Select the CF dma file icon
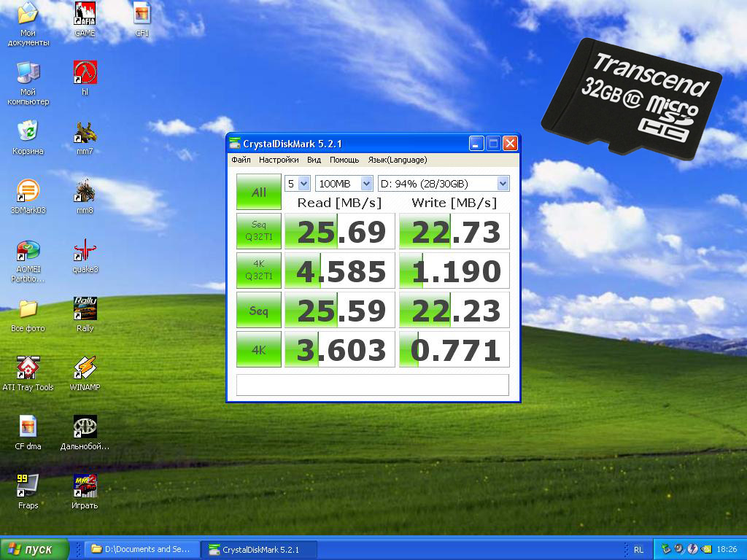 pos(28,432)
